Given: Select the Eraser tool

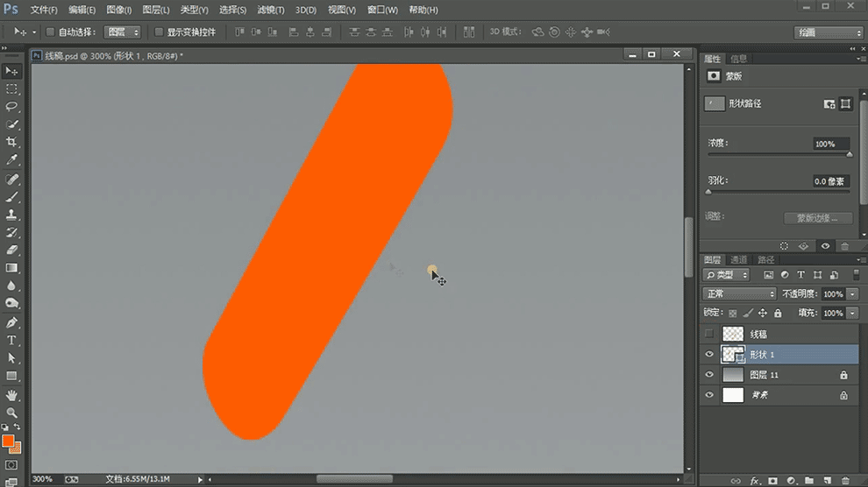Looking at the screenshot, I should (x=11, y=251).
